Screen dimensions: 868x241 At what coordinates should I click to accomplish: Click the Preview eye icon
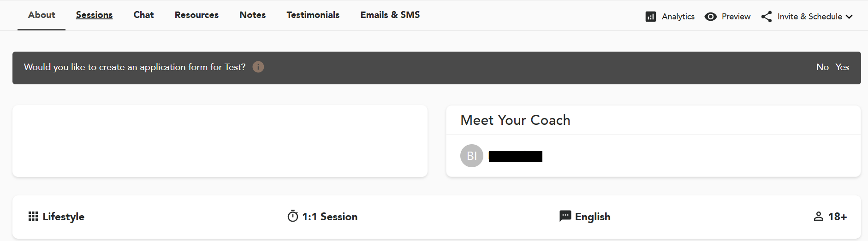tap(711, 17)
